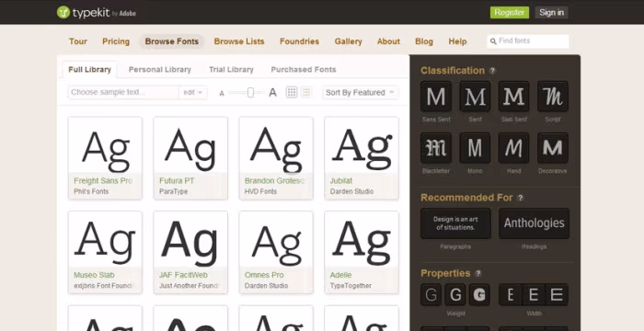Filter by Decorative classification
644x331 pixels.
(553, 148)
